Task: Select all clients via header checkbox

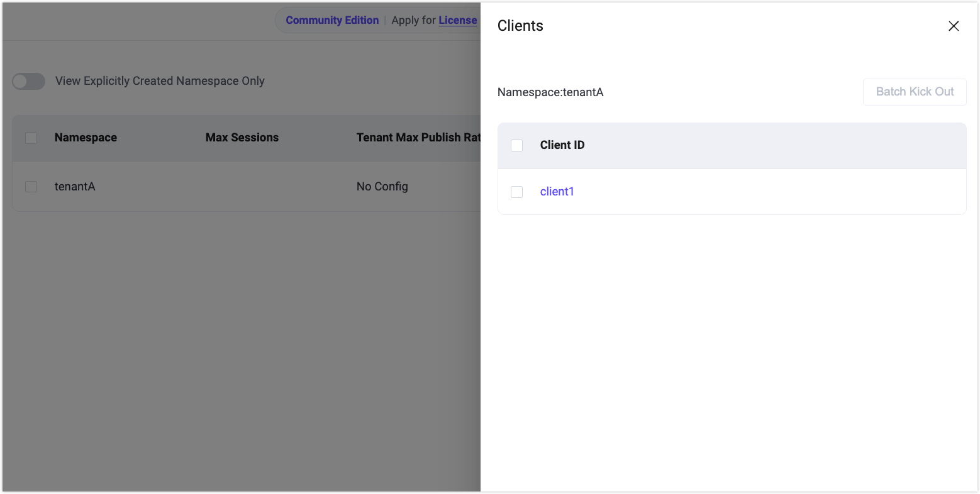Action: (516, 145)
